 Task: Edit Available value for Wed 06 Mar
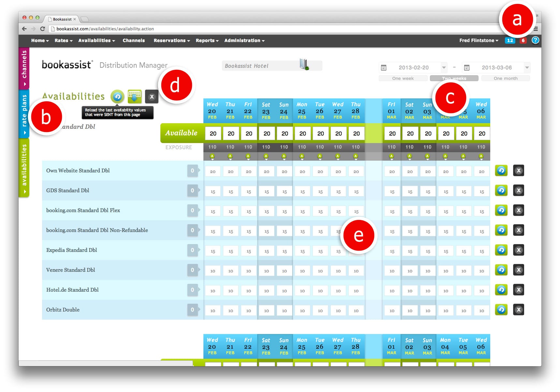[x=482, y=133]
